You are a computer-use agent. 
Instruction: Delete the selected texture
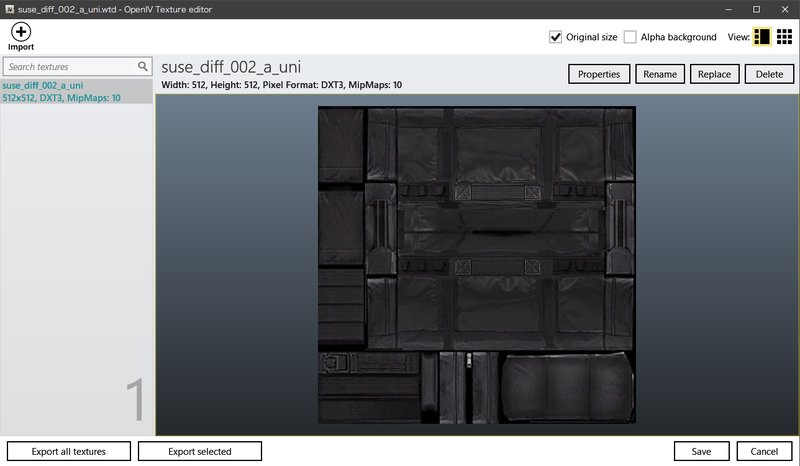click(769, 74)
